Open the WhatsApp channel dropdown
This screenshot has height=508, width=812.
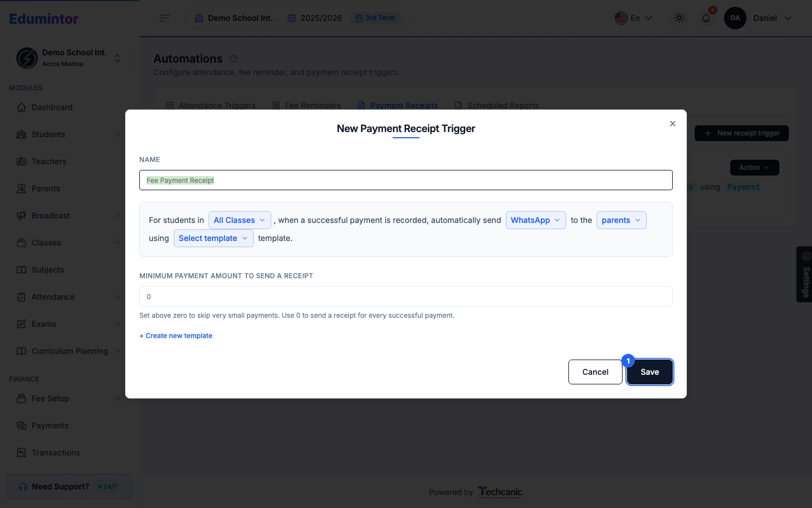point(536,220)
